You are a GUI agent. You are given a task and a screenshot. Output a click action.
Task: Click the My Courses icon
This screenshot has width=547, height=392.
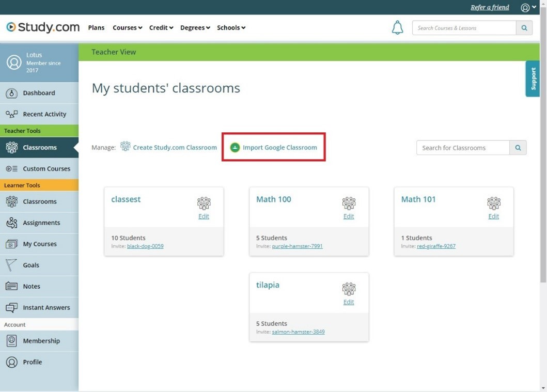11,244
